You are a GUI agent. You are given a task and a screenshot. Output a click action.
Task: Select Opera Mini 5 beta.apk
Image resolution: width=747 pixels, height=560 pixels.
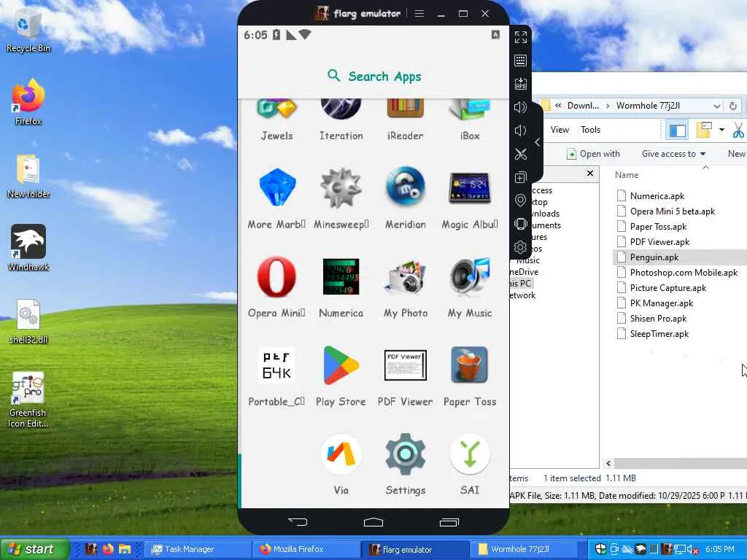[672, 211]
